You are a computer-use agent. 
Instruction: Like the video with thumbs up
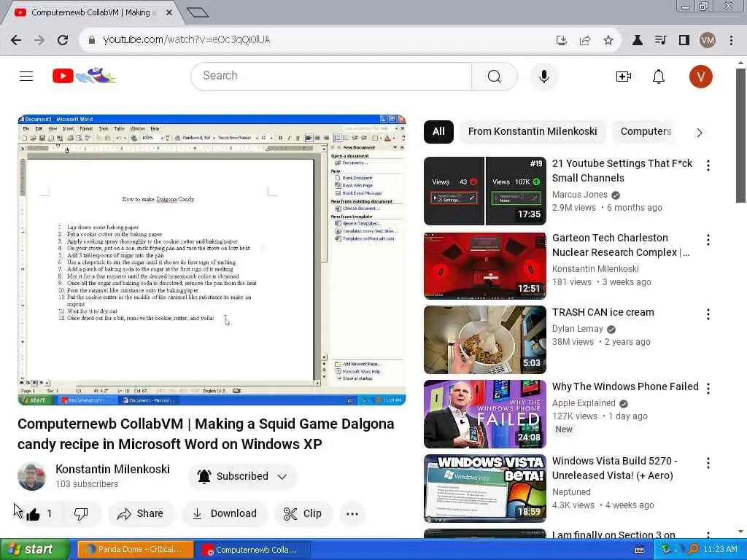pos(39,514)
